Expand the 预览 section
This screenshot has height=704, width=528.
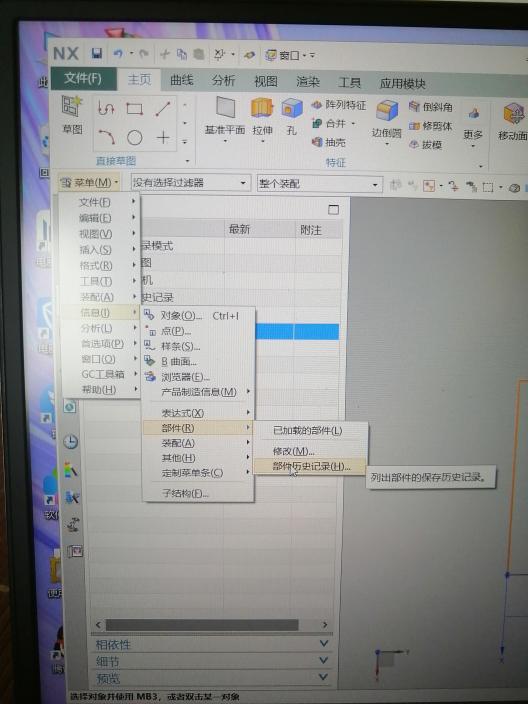[212, 677]
